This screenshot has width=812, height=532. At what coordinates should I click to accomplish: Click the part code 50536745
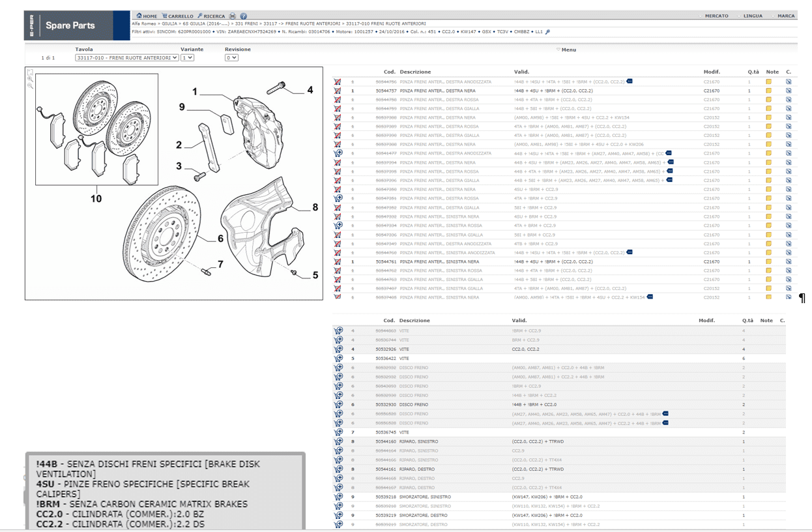(x=386, y=432)
